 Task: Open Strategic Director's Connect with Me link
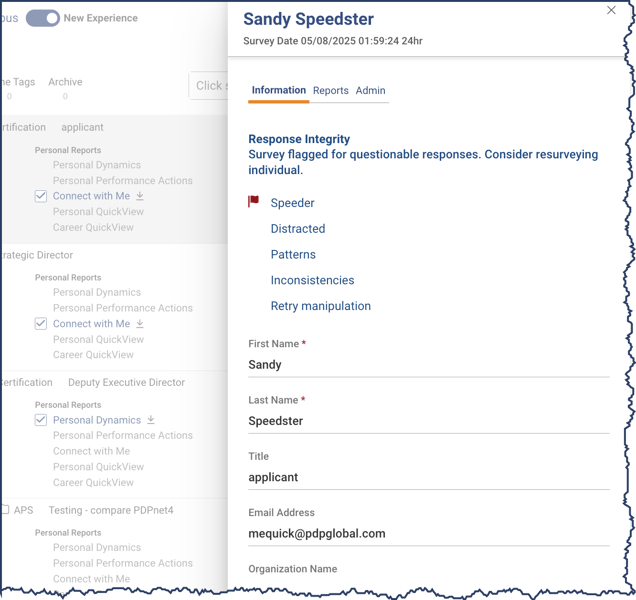pyautogui.click(x=91, y=324)
